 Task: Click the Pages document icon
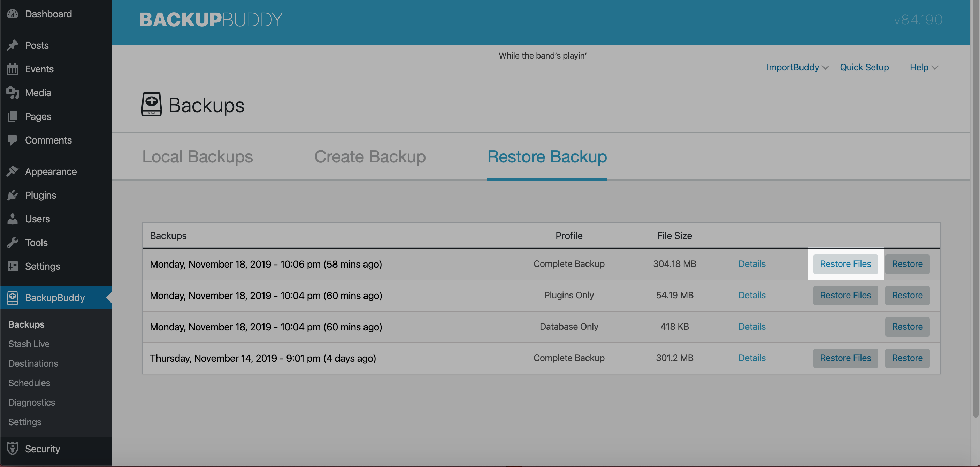pos(13,116)
